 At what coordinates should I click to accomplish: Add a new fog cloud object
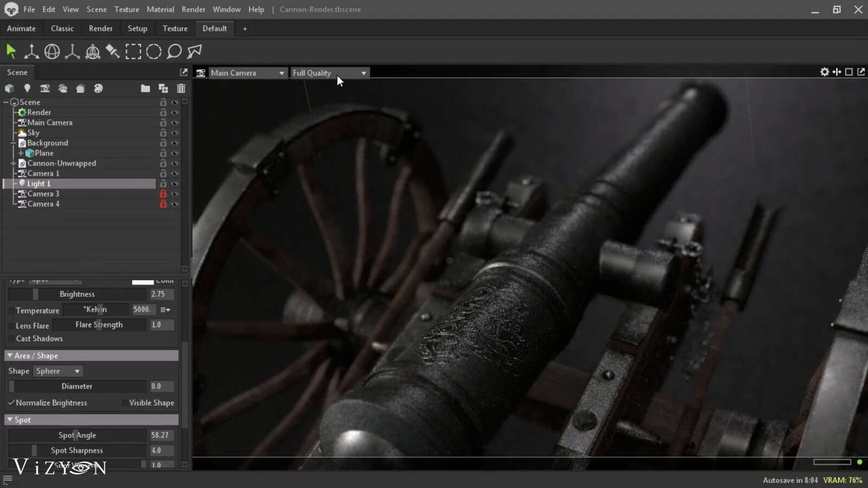point(63,88)
